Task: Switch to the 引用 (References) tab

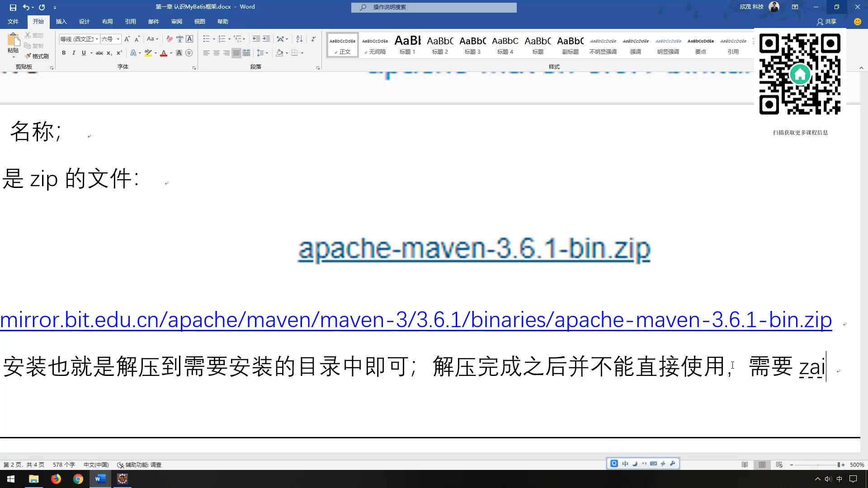Action: (x=130, y=21)
